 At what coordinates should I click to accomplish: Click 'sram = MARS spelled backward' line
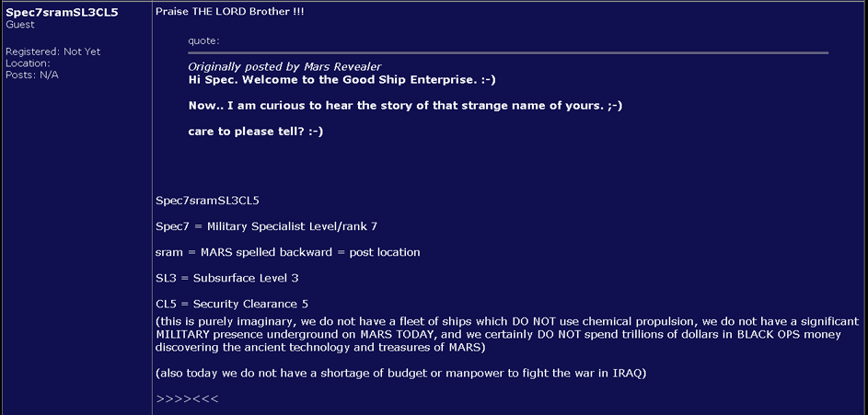click(288, 252)
